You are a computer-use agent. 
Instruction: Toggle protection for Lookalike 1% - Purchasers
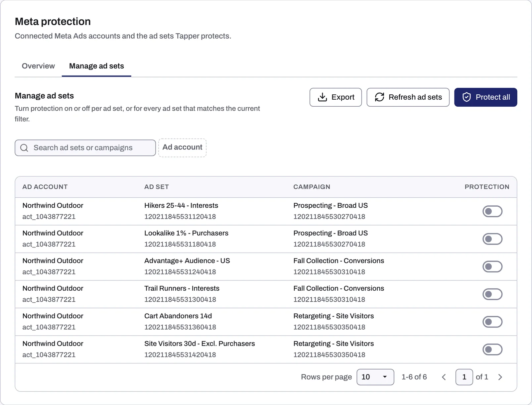[x=492, y=239]
